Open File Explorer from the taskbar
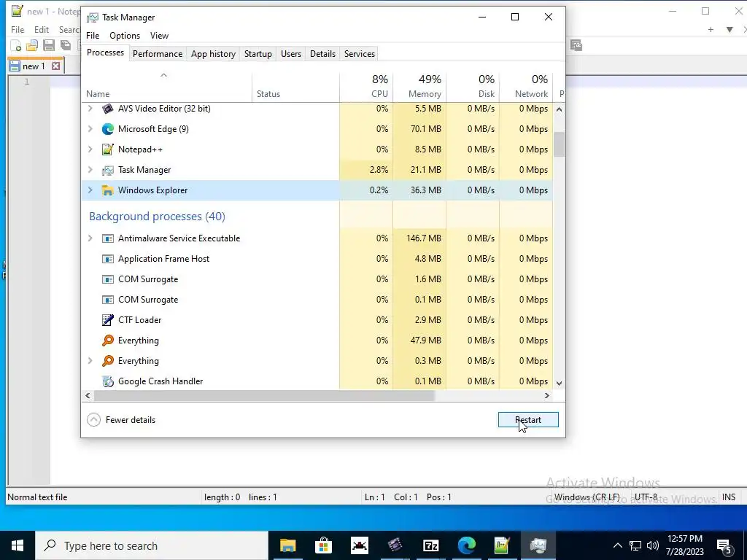747x560 pixels. pyautogui.click(x=287, y=545)
